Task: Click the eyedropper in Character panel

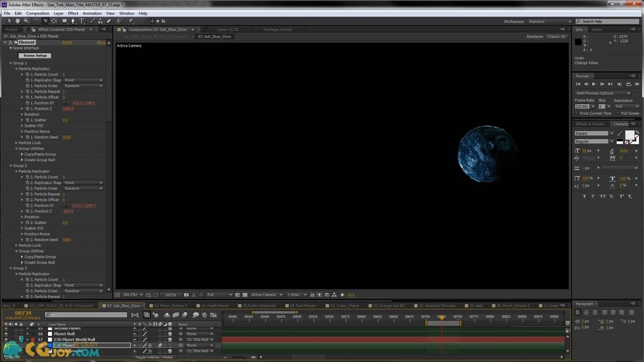Action: pyautogui.click(x=620, y=134)
